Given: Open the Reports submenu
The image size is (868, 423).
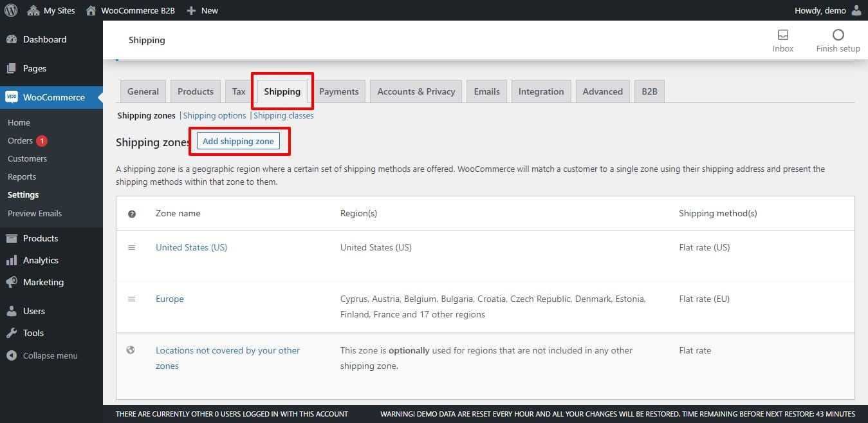Looking at the screenshot, I should click(x=22, y=176).
